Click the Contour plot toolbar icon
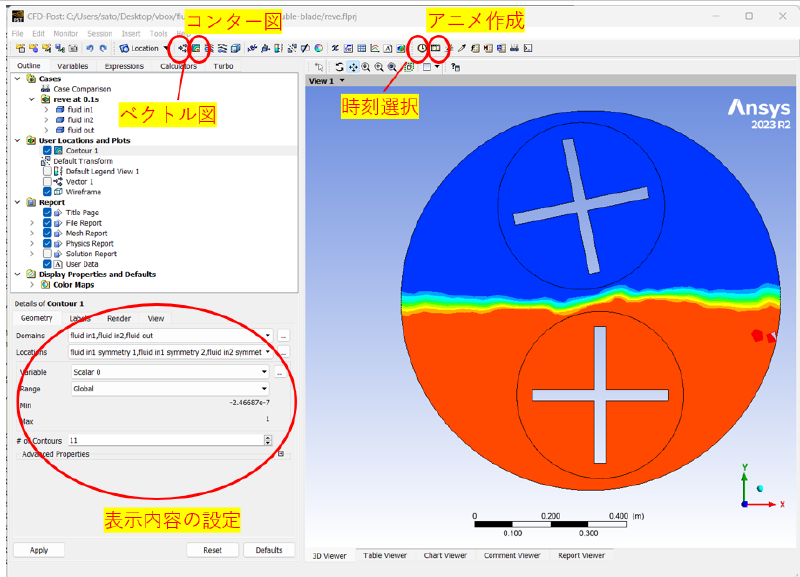Screen dimensions: 800x577 point(197,48)
